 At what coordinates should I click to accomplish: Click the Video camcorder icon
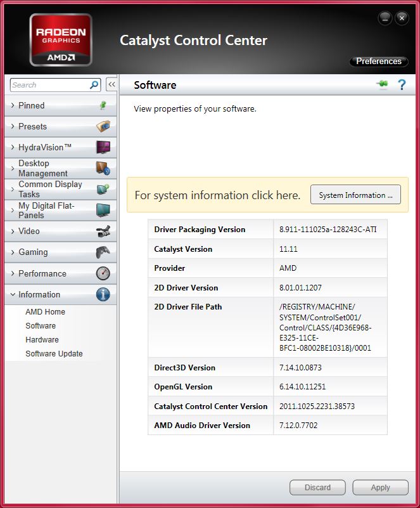pos(103,231)
